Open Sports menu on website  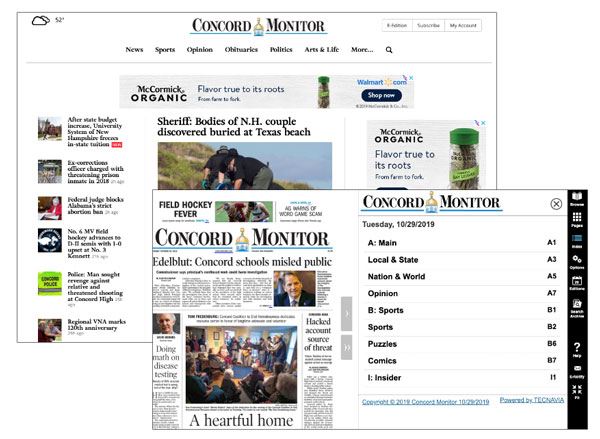pos(165,50)
